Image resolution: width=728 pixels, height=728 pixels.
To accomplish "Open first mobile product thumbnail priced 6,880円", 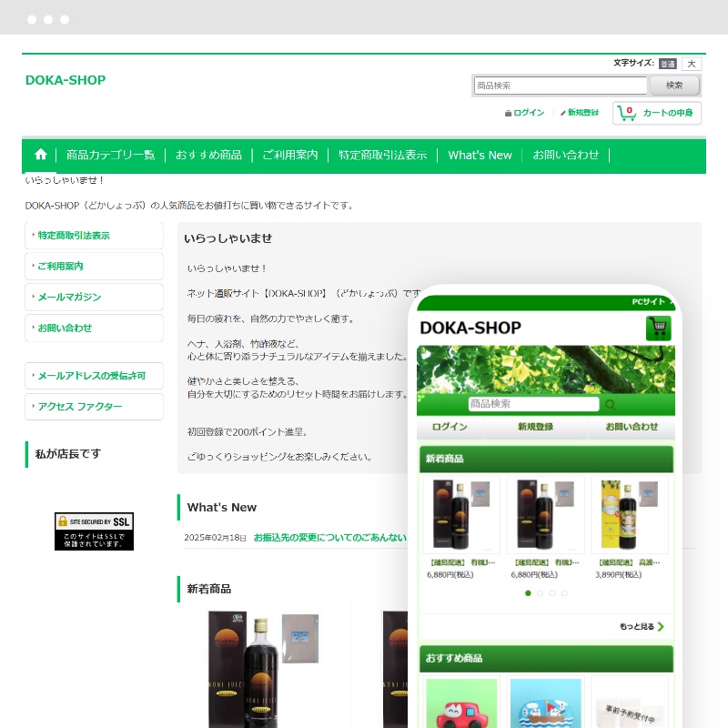I will click(461, 515).
